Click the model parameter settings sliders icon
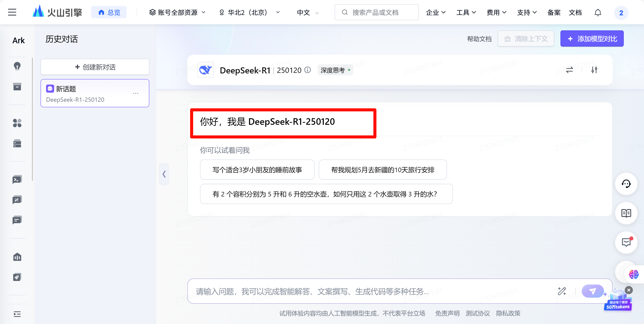Viewport: 644px width, 324px height. tap(594, 70)
